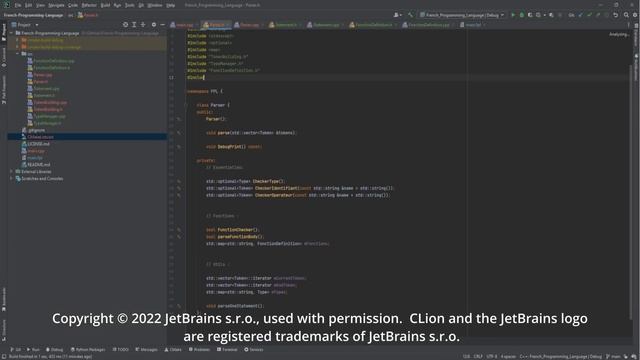The height and width of the screenshot is (360, 640).
Task: Click the Debug bug icon in toolbar
Action: coord(522,15)
